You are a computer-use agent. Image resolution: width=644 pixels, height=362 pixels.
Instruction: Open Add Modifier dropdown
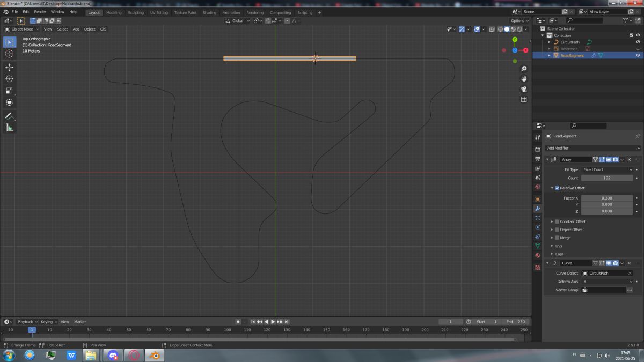[x=592, y=148]
